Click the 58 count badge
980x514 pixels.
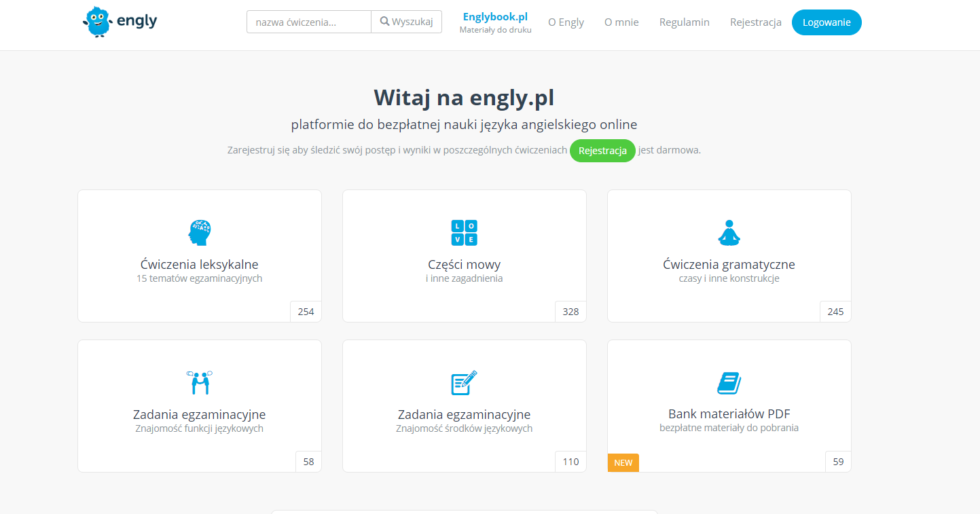[x=308, y=462]
